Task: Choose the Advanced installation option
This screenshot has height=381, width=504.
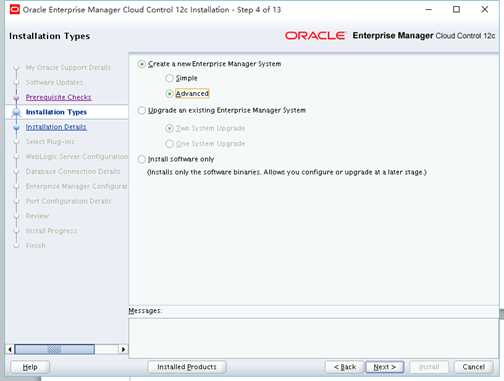Action: coord(169,94)
